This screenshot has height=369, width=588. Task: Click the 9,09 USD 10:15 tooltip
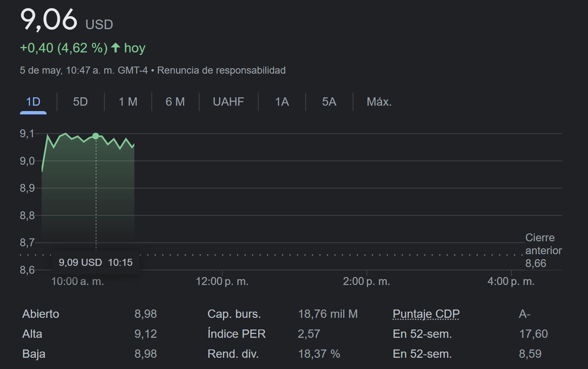[x=96, y=263]
